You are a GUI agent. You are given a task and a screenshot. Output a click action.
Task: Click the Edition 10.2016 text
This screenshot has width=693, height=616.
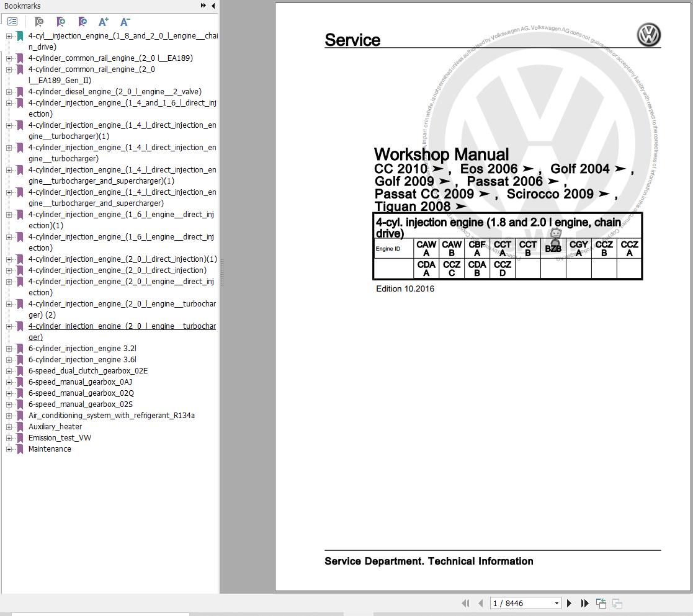point(405,288)
